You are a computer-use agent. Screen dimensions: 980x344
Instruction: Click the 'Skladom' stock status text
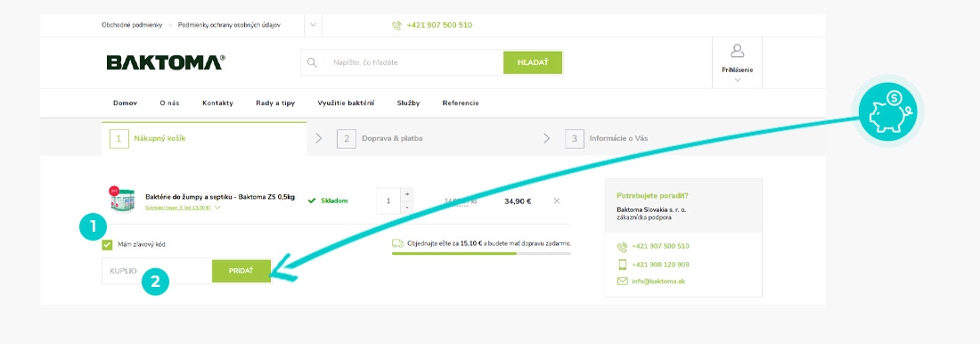(334, 201)
